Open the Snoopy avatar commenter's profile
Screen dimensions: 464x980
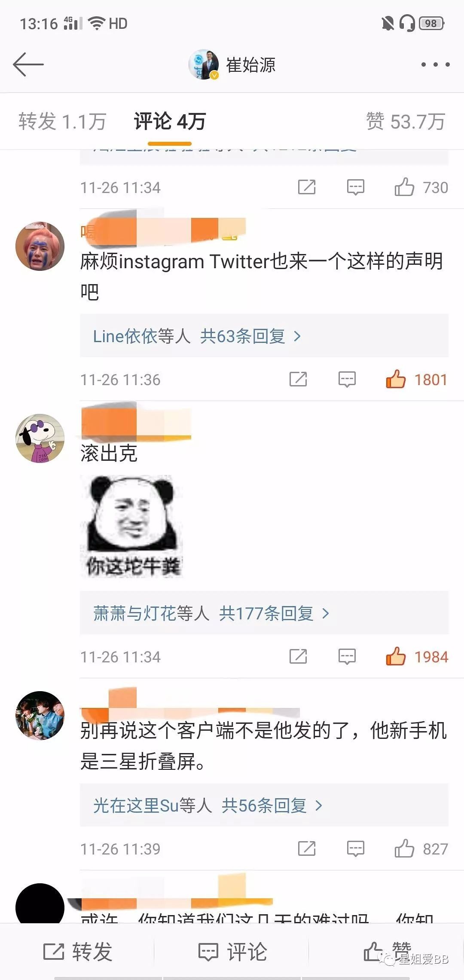tap(40, 438)
